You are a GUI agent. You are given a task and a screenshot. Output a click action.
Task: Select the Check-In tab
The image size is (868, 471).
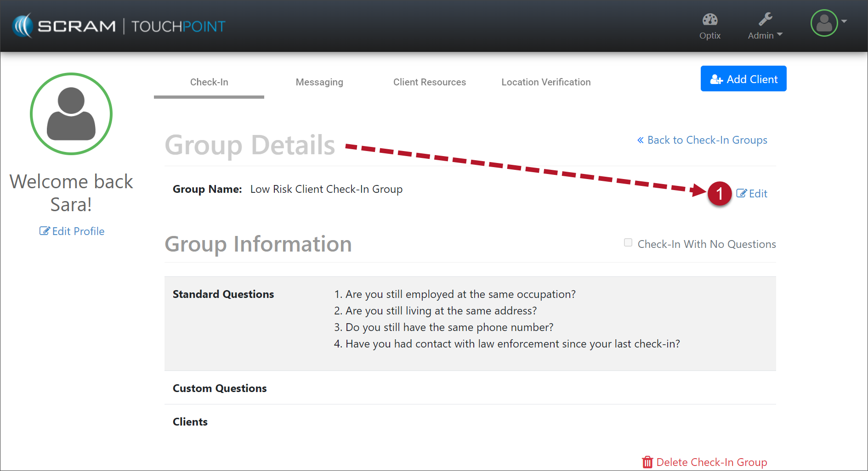tap(209, 82)
